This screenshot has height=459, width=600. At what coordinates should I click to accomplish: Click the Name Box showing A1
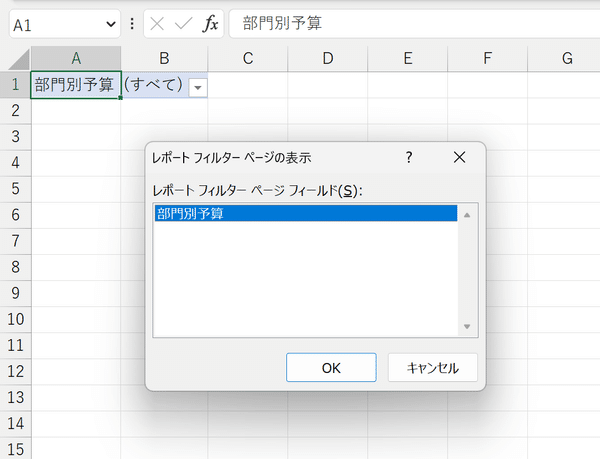pos(65,24)
